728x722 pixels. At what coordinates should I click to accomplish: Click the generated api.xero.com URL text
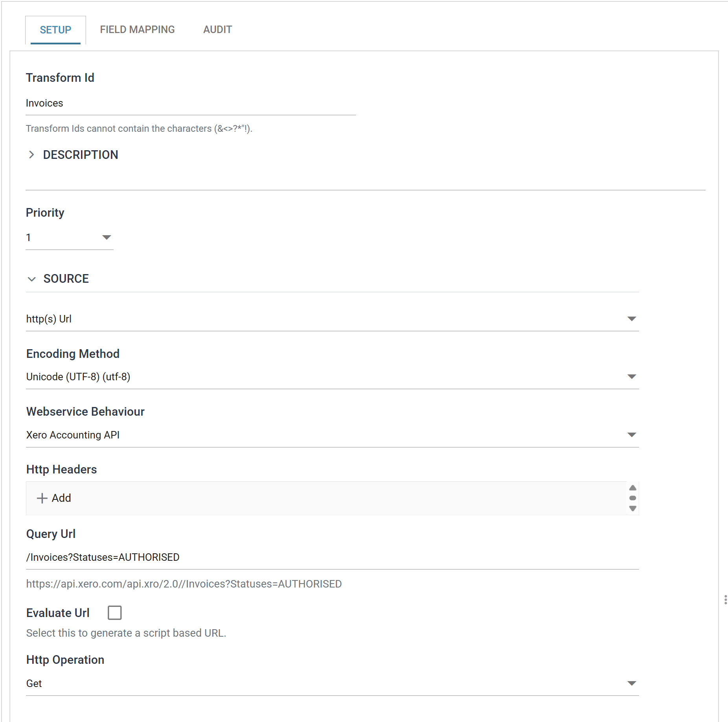pyautogui.click(x=184, y=584)
